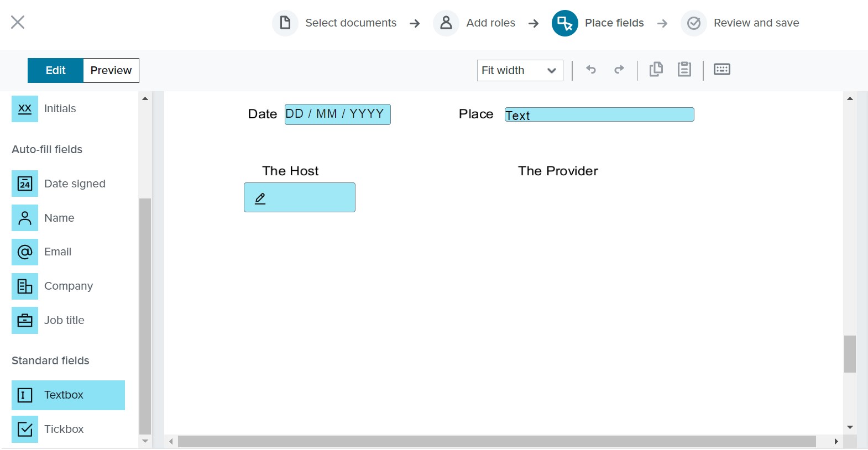The width and height of the screenshot is (868, 450).
Task: Click the Place fields step label
Action: [x=614, y=23]
